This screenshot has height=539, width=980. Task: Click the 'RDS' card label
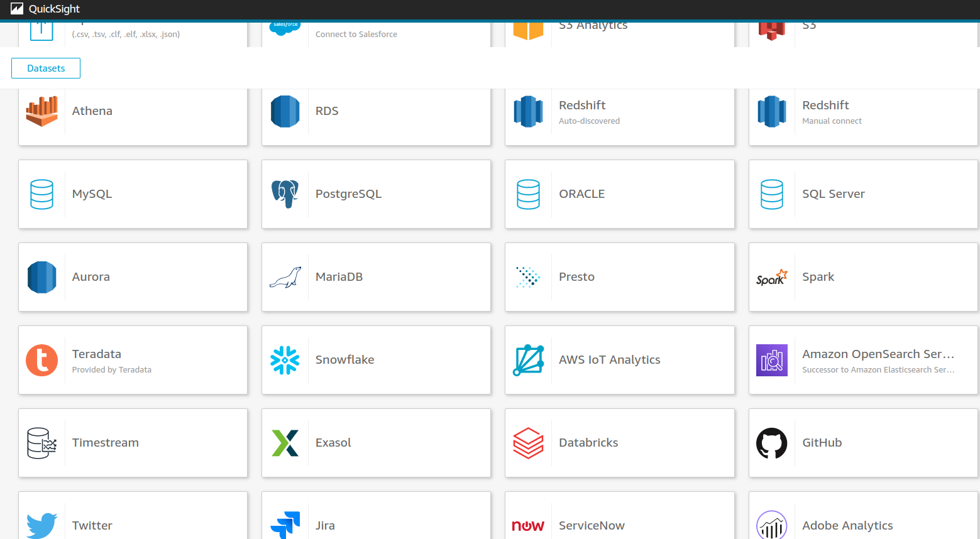327,111
